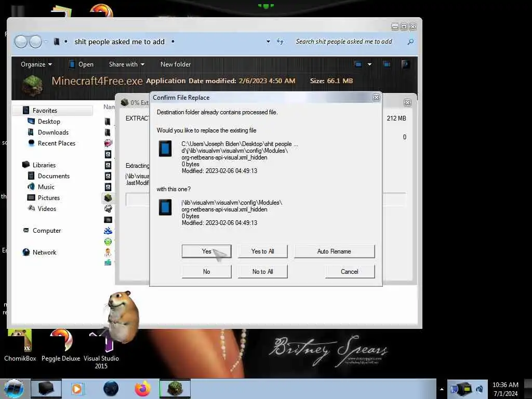Click the folder icon in the address bar

click(57, 42)
